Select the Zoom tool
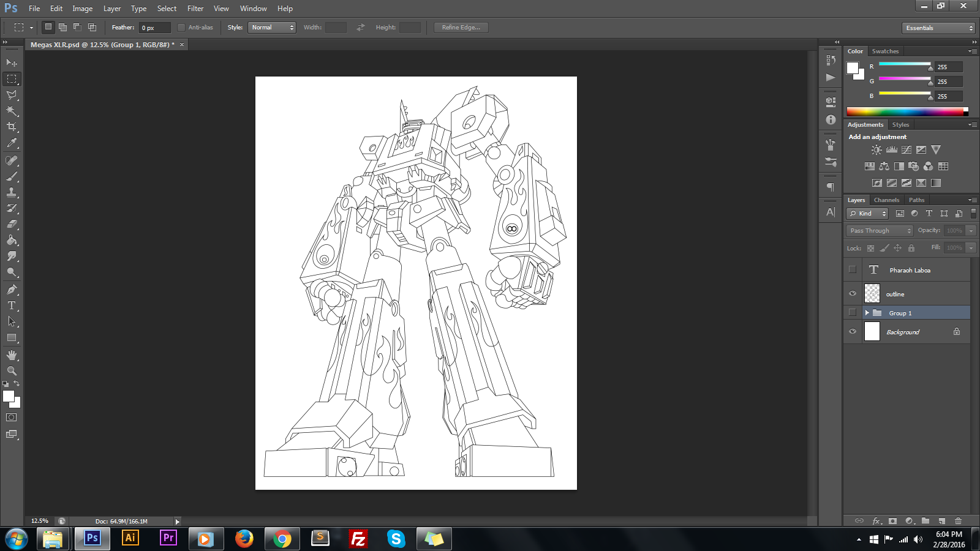This screenshot has height=551, width=980. 12,371
